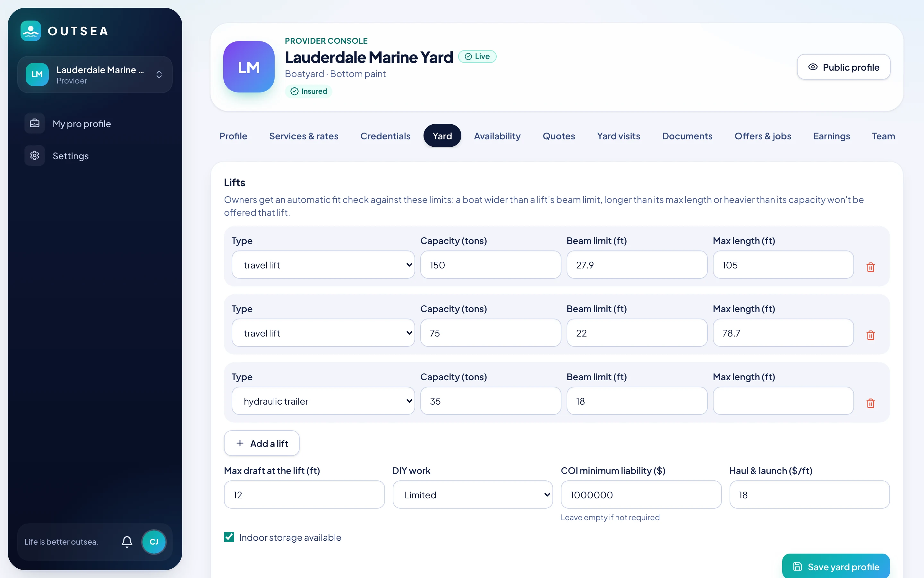Toggle Indoor storage available checkbox

(229, 537)
